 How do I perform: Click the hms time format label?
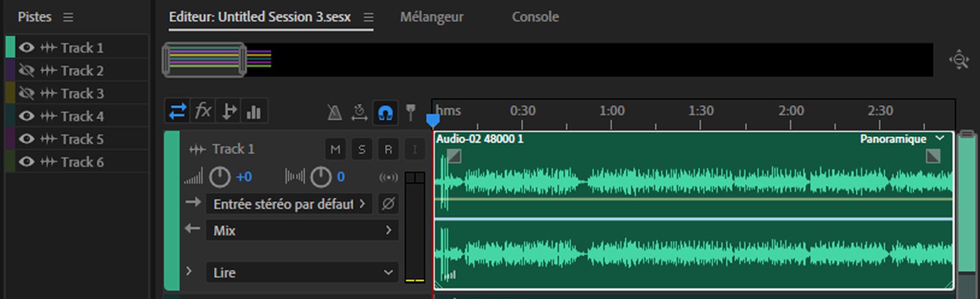(x=448, y=111)
